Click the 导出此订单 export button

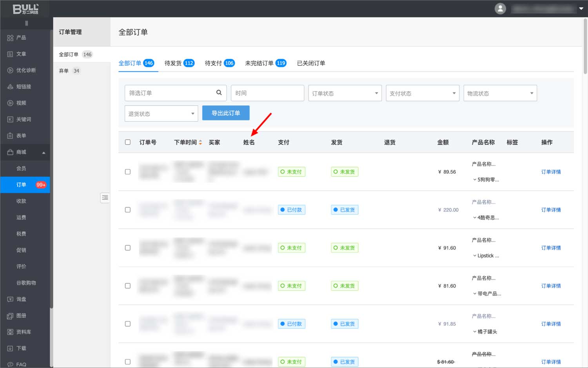(x=226, y=113)
